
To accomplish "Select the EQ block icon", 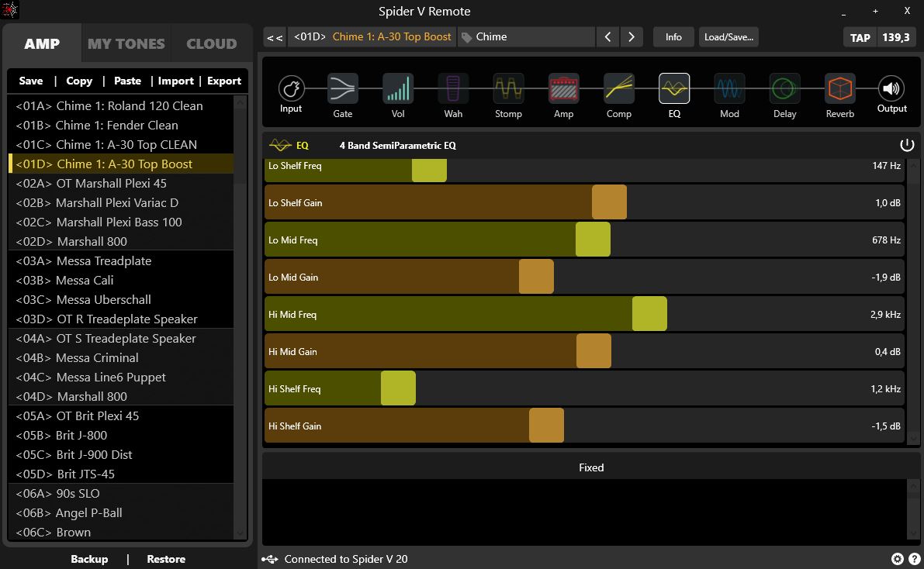I will [674, 89].
